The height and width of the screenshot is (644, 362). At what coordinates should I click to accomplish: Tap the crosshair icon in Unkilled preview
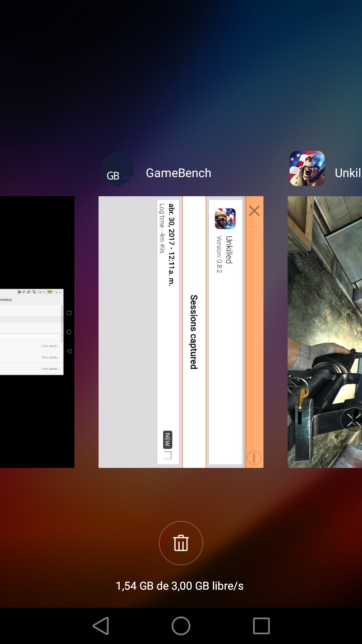[x=352, y=419]
